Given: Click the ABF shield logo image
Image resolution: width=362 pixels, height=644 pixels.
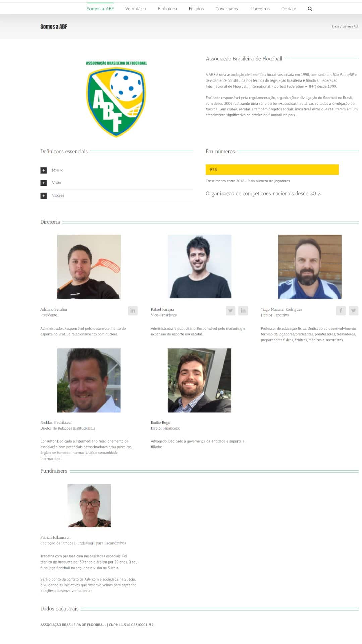Looking at the screenshot, I should pos(116,99).
